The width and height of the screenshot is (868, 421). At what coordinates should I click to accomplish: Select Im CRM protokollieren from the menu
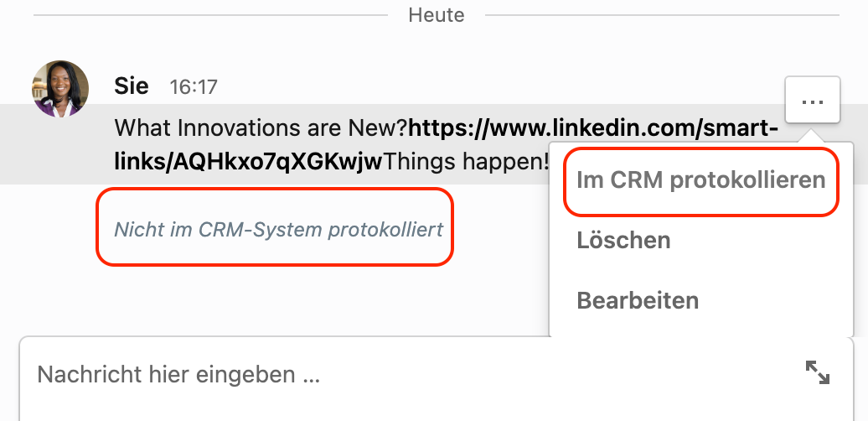[700, 180]
